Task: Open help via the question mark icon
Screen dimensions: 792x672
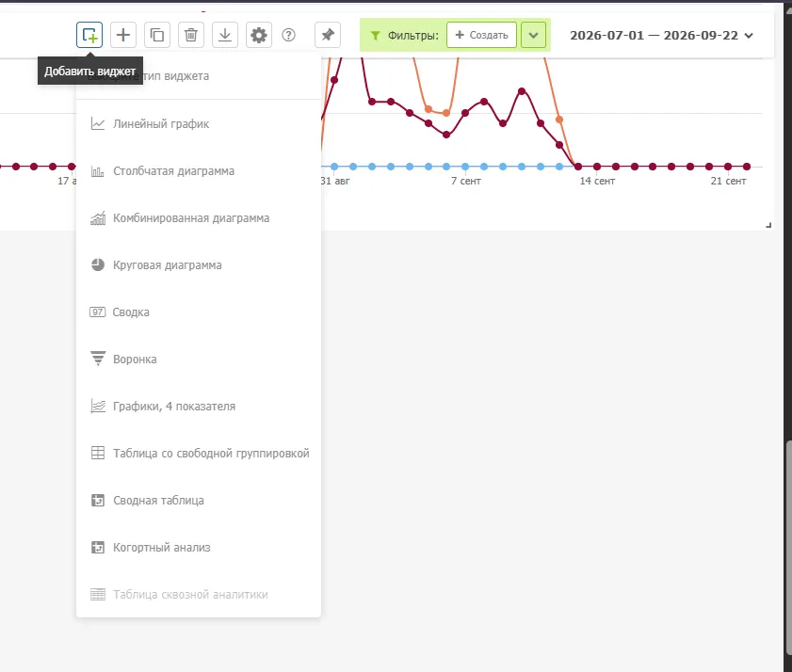Action: 288,35
